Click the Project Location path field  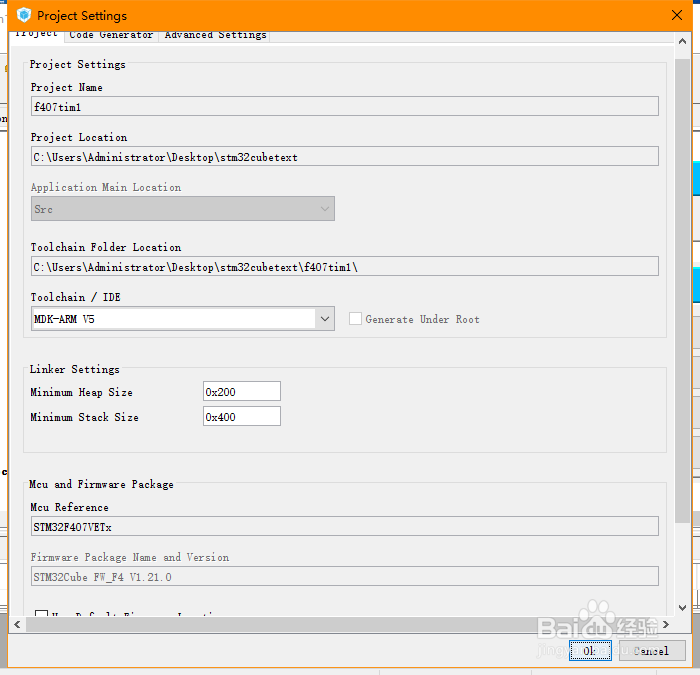point(345,157)
